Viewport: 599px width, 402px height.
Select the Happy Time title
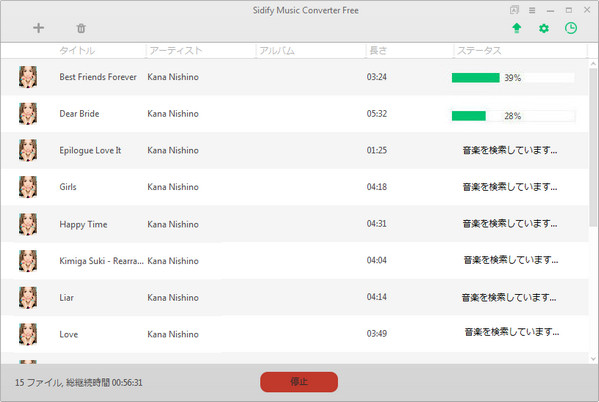(83, 224)
